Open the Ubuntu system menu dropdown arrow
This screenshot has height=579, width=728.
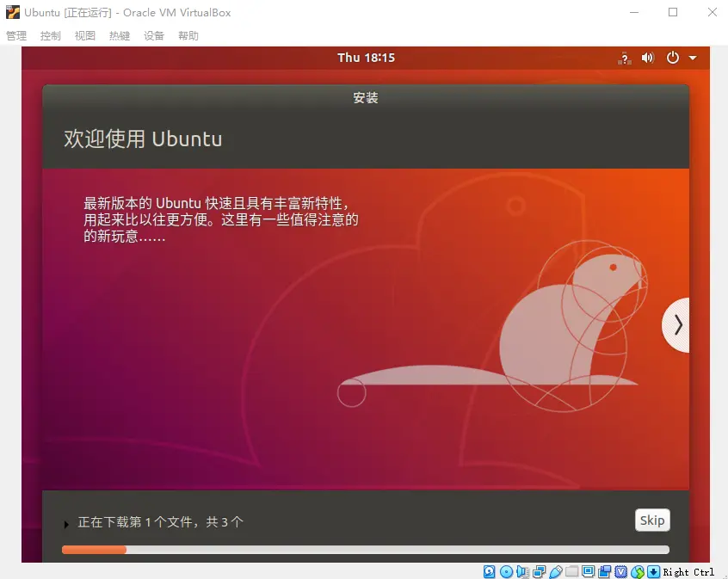tap(693, 58)
